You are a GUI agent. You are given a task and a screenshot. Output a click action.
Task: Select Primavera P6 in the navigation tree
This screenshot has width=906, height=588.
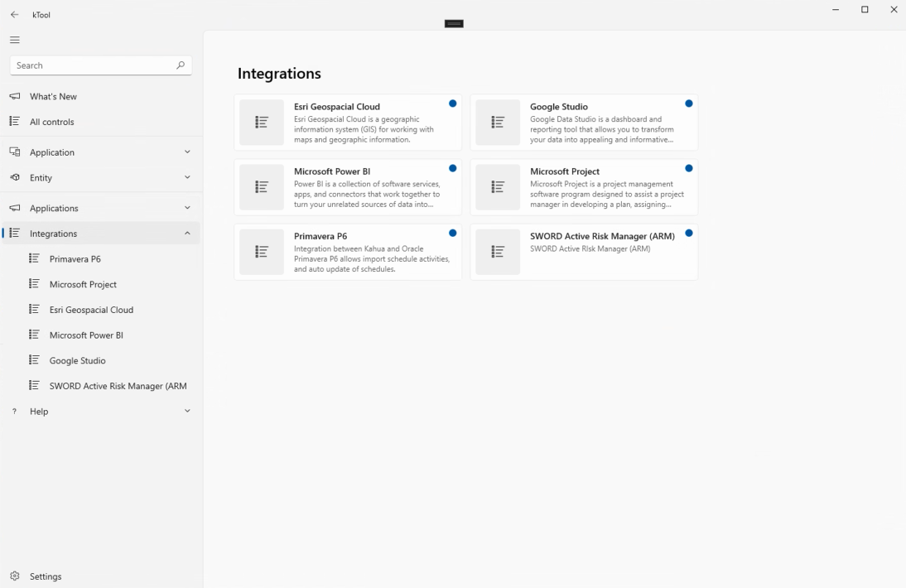(x=101, y=258)
